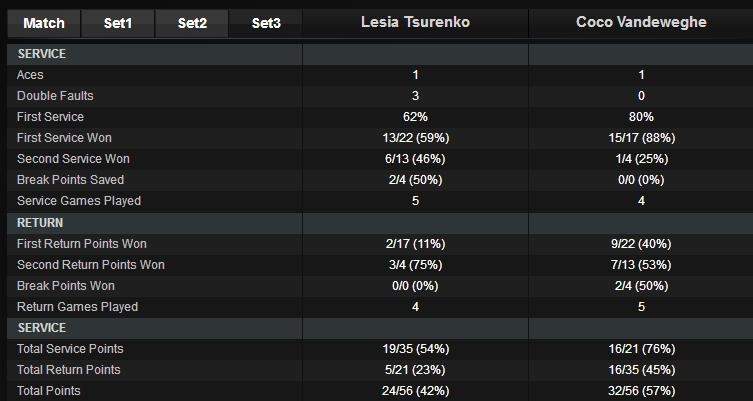View the Set3 tab

[x=266, y=23]
